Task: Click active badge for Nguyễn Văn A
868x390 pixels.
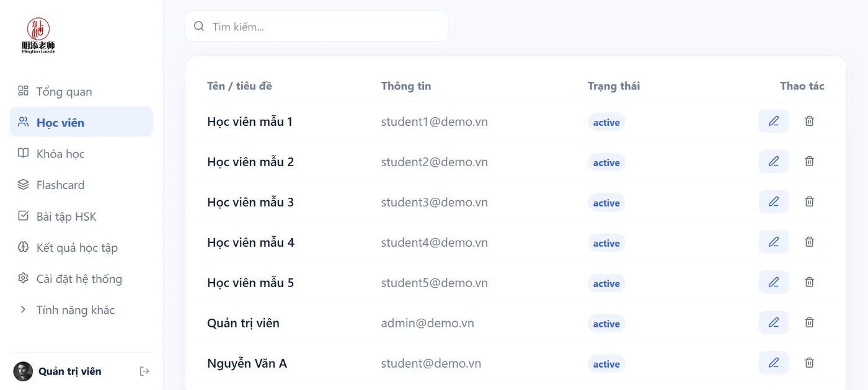Action: [606, 364]
